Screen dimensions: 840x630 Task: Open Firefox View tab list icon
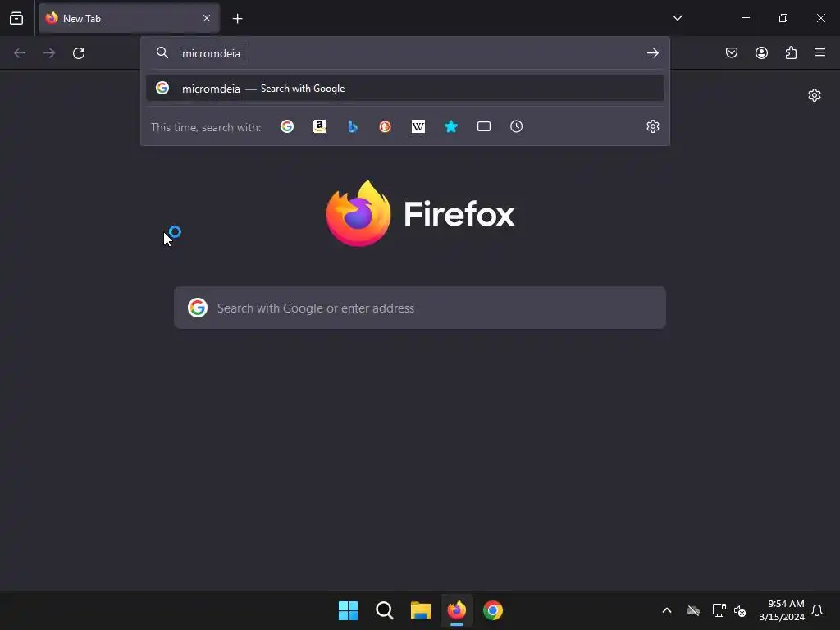click(16, 18)
